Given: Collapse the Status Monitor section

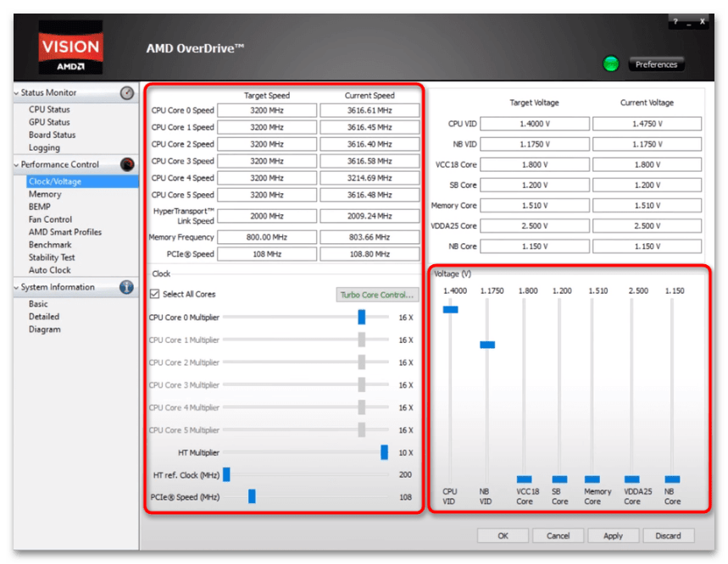Looking at the screenshot, I should pyautogui.click(x=16, y=93).
